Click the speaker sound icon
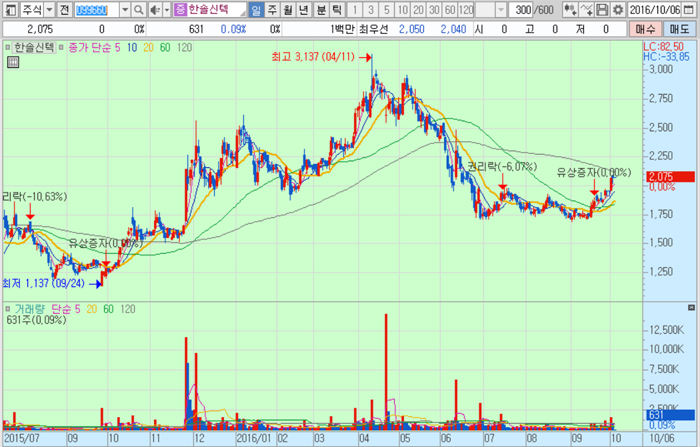 pos(153,10)
